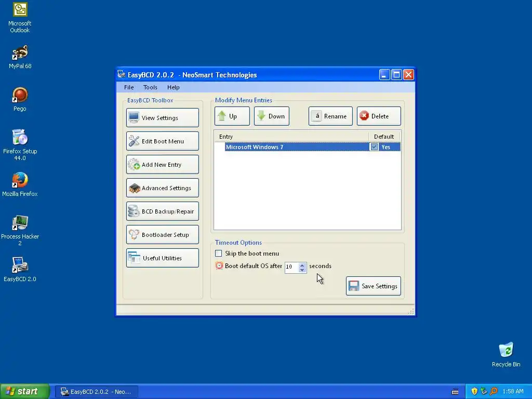Click the EasyBCD title bar app icon
The image size is (532, 399).
coord(122,74)
